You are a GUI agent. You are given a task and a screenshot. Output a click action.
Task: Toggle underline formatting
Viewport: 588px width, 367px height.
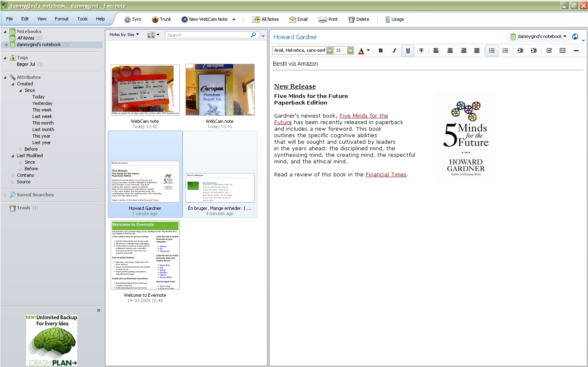(x=408, y=51)
